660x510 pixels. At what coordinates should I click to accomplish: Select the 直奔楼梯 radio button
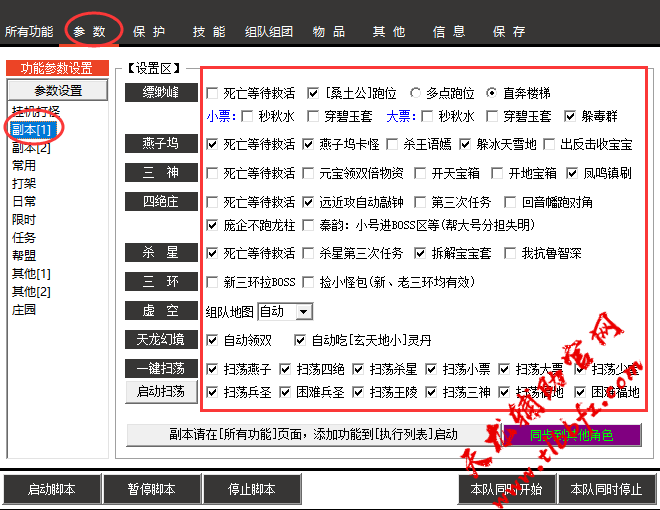(491, 93)
